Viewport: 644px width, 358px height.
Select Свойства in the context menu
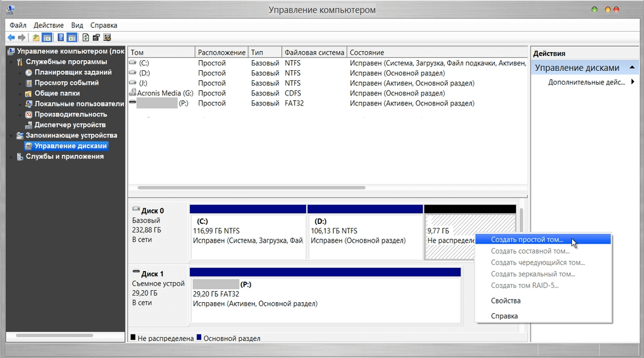(x=506, y=301)
